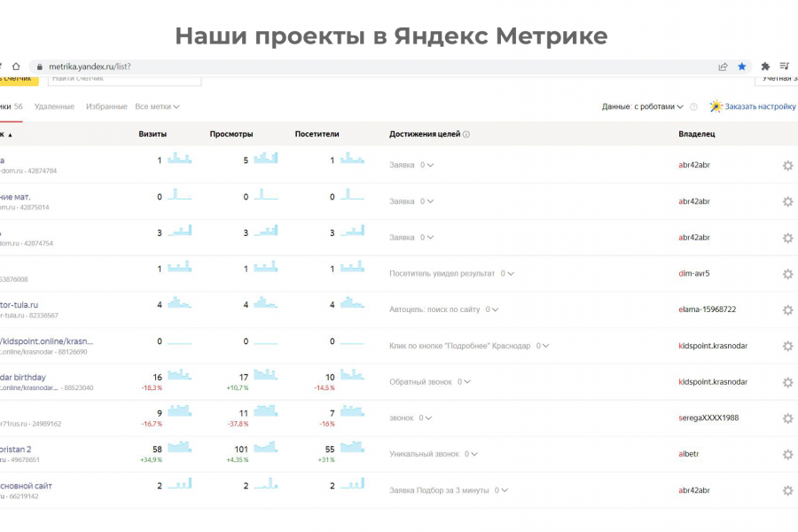Open the kidspoint.online/krasn... counter link
This screenshot has height=532, width=798.
(46, 341)
